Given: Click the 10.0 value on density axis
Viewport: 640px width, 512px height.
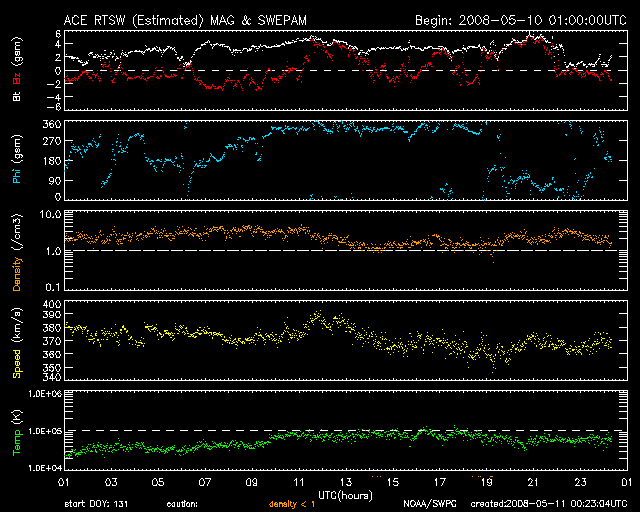Looking at the screenshot, I should [x=51, y=214].
